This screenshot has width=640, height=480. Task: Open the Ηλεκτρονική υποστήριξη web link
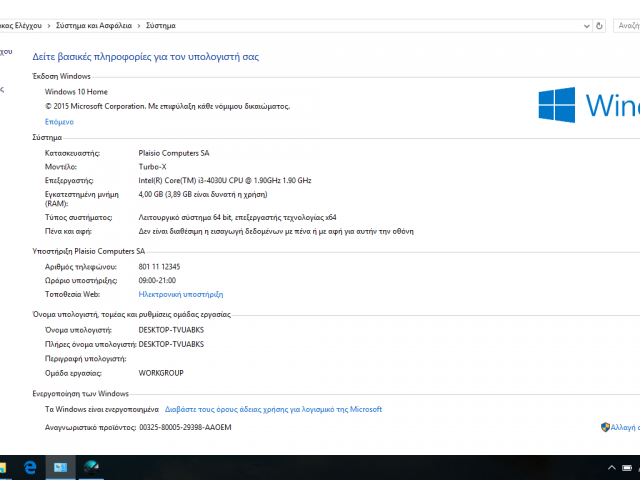(x=181, y=294)
